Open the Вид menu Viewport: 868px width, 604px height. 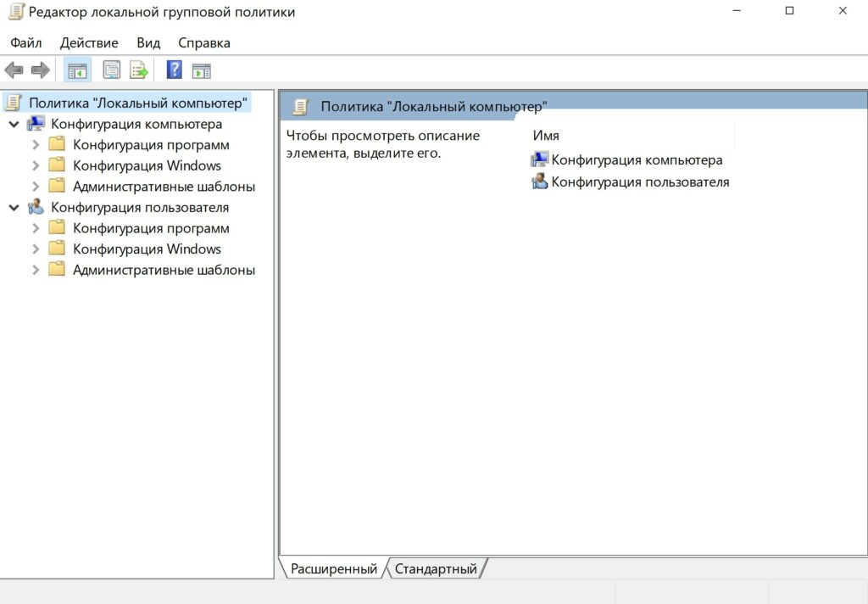148,42
